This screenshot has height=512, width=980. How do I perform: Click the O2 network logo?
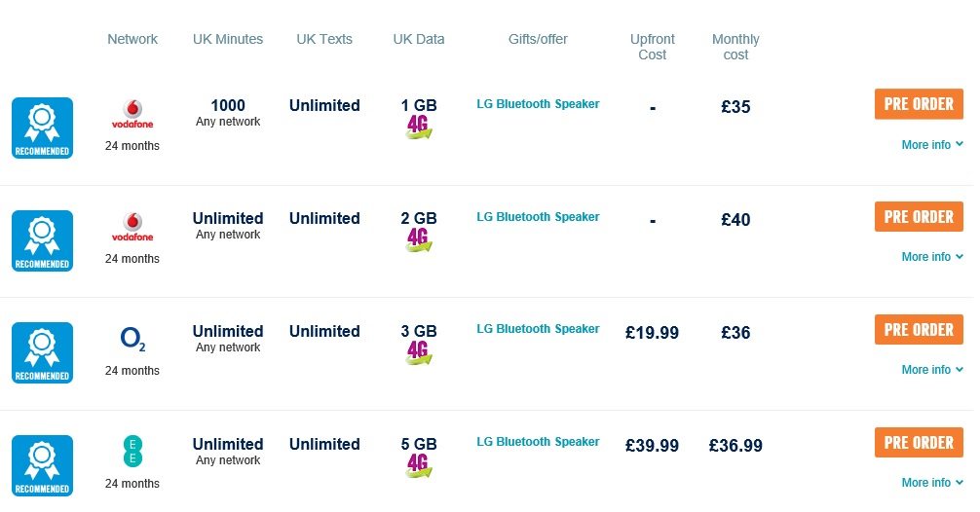[132, 339]
